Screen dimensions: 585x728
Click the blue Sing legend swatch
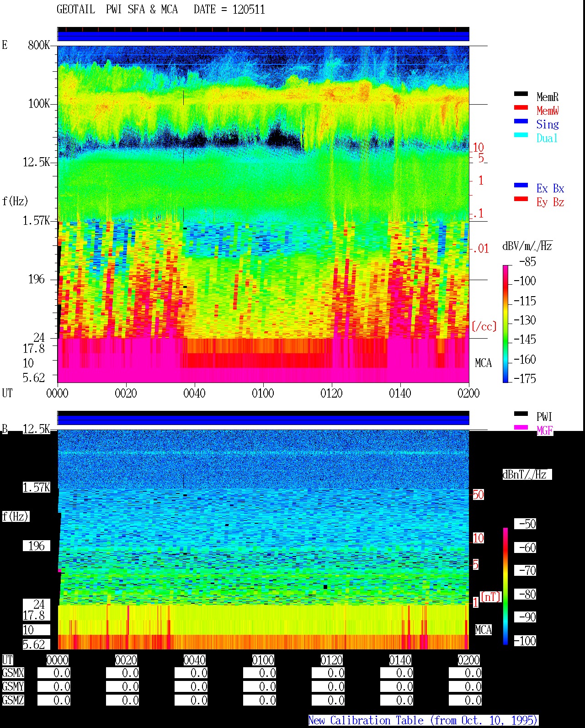coord(521,122)
